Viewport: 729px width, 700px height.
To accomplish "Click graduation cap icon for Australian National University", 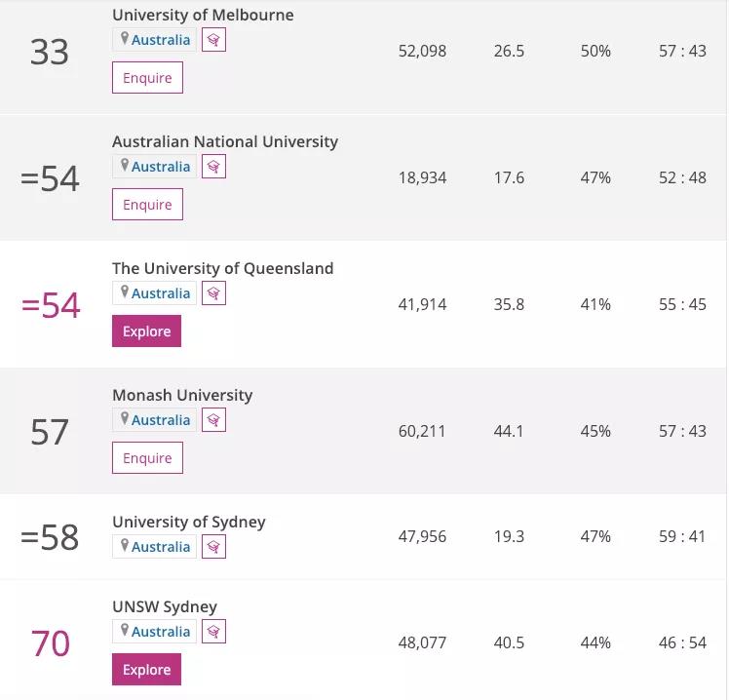I will (213, 167).
